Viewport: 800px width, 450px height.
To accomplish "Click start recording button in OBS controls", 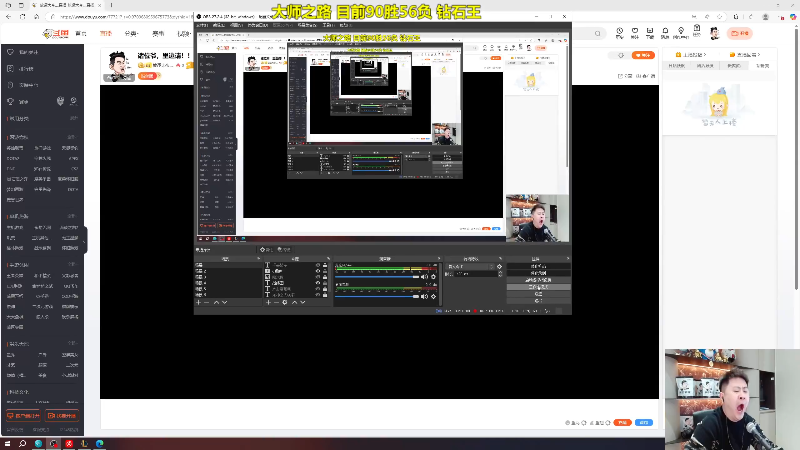I will pos(538,273).
